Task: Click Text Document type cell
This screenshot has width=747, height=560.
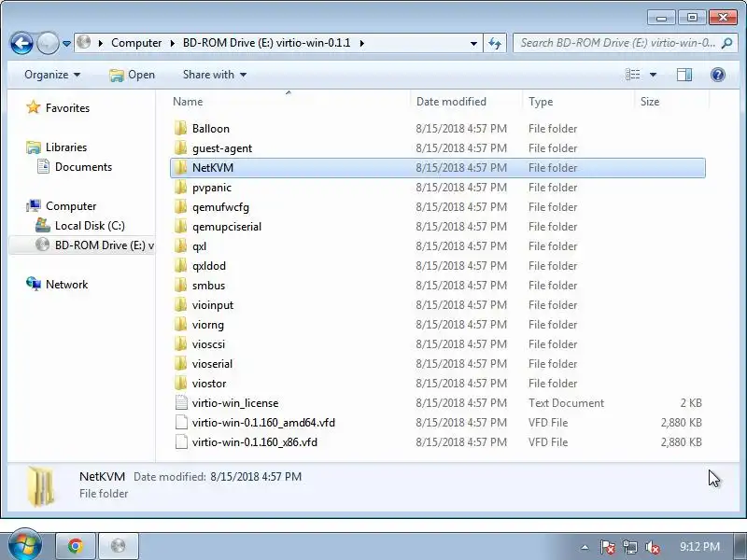Action: click(x=566, y=403)
